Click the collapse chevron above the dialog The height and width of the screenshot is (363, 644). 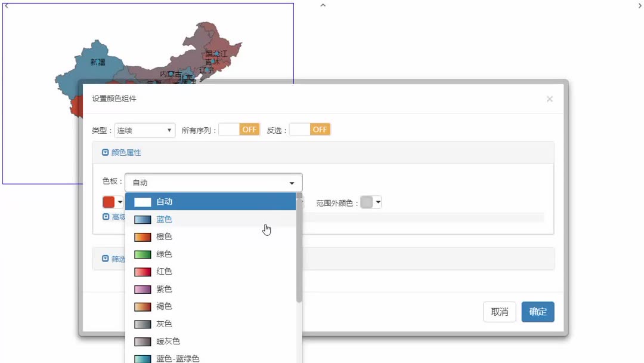pos(323,5)
